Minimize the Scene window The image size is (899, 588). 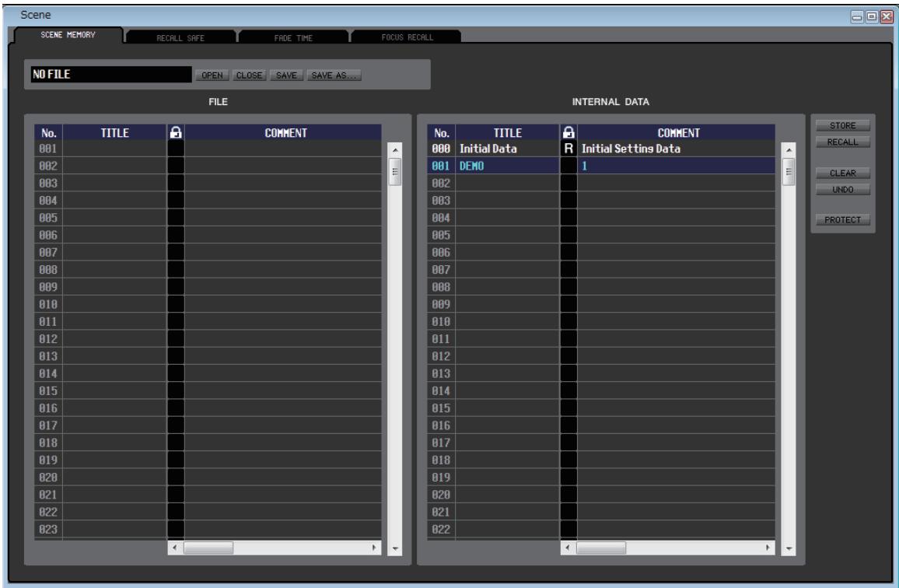click(x=857, y=16)
